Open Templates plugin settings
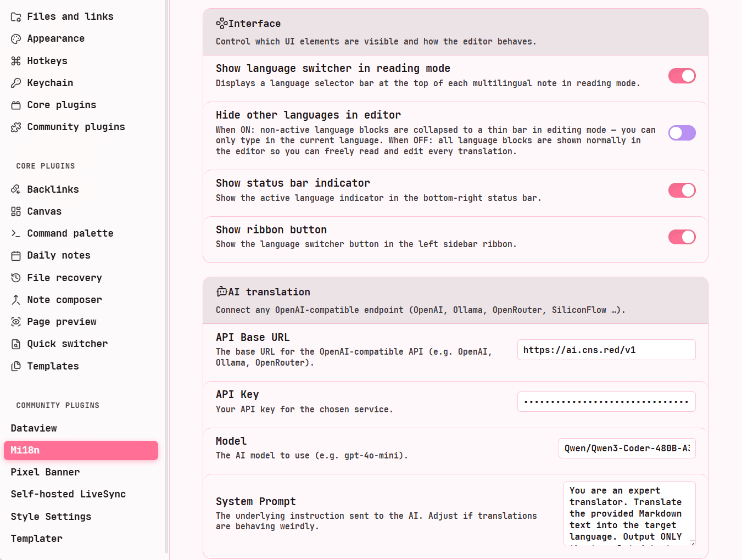The width and height of the screenshot is (742, 560). [81, 366]
